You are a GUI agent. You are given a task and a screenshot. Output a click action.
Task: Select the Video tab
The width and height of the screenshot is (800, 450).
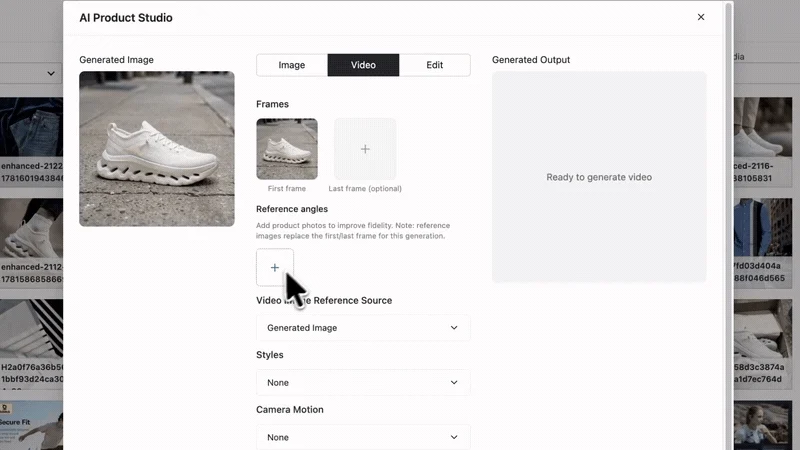363,65
